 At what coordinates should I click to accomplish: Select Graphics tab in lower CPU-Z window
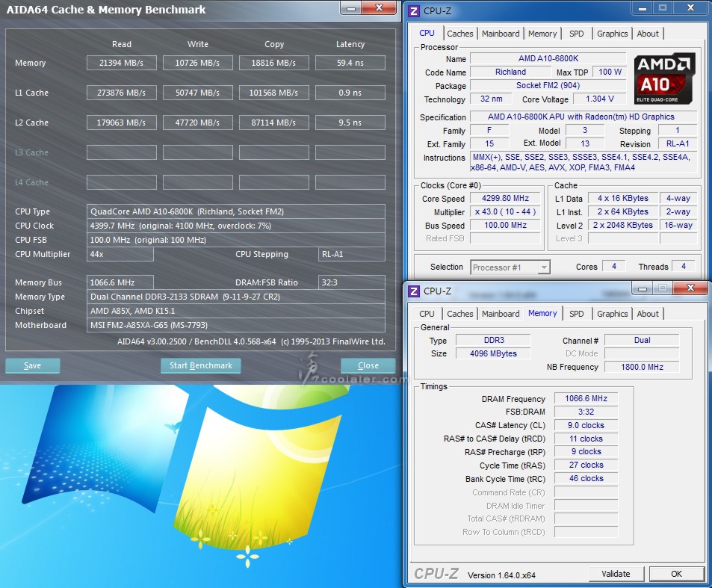(x=612, y=314)
